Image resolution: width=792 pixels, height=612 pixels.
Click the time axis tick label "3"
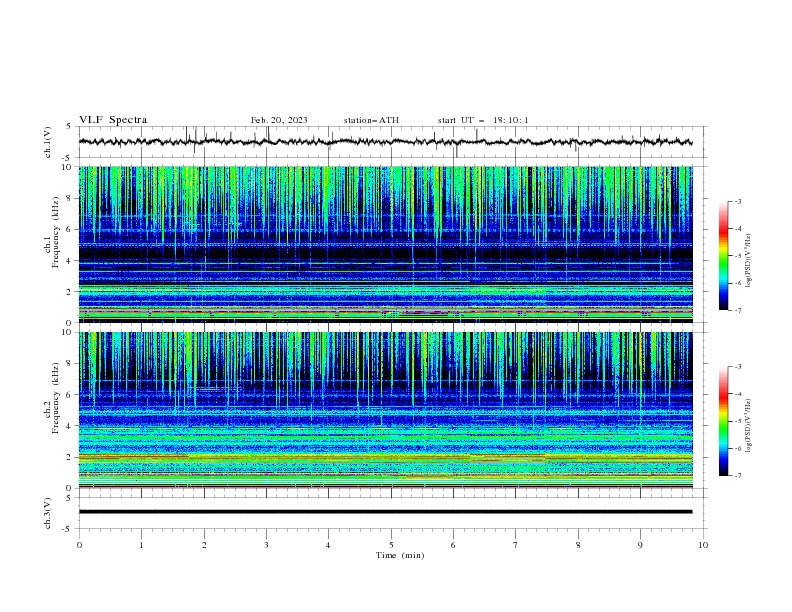click(266, 545)
